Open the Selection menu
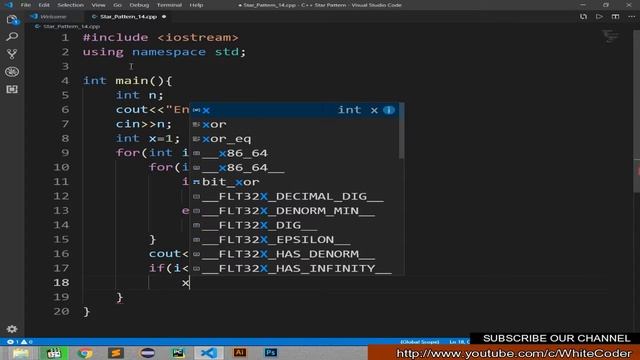Viewport: 640px width, 360px height. [x=70, y=5]
